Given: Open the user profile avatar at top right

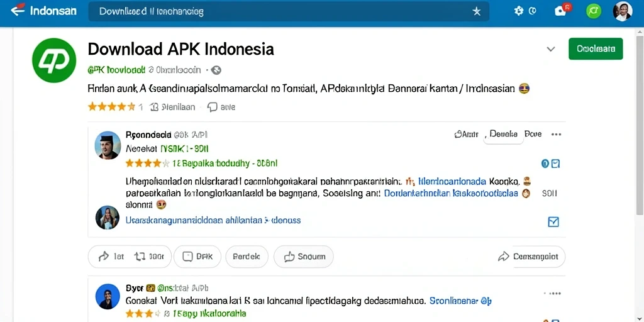Looking at the screenshot, I should point(622,11).
